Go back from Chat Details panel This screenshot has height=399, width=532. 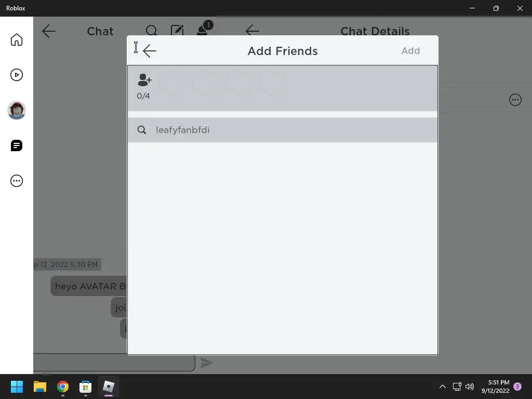(252, 31)
